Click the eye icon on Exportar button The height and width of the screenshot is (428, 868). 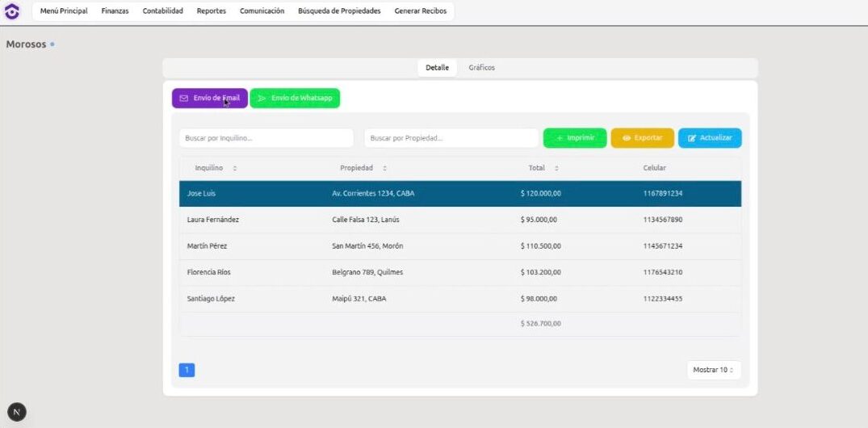click(x=627, y=138)
